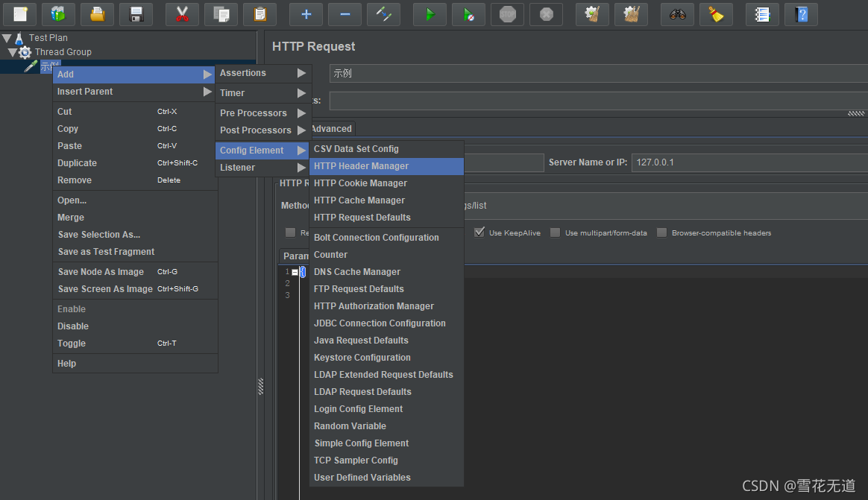Click the Comments input field
This screenshot has width=868, height=500.
[x=598, y=101]
